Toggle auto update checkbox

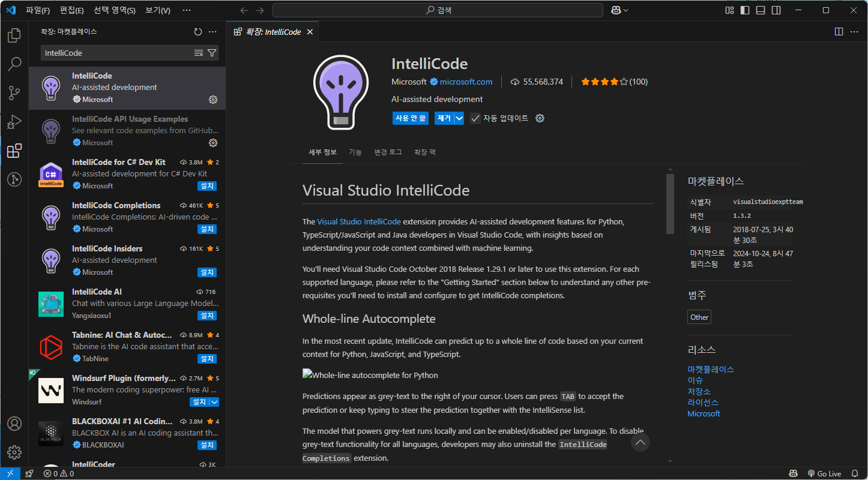click(x=475, y=118)
